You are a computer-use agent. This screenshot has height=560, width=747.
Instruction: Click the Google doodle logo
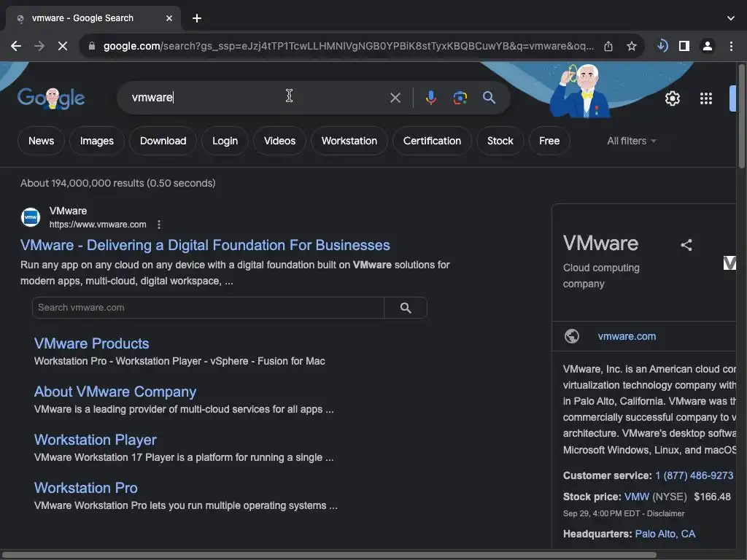[x=51, y=98]
